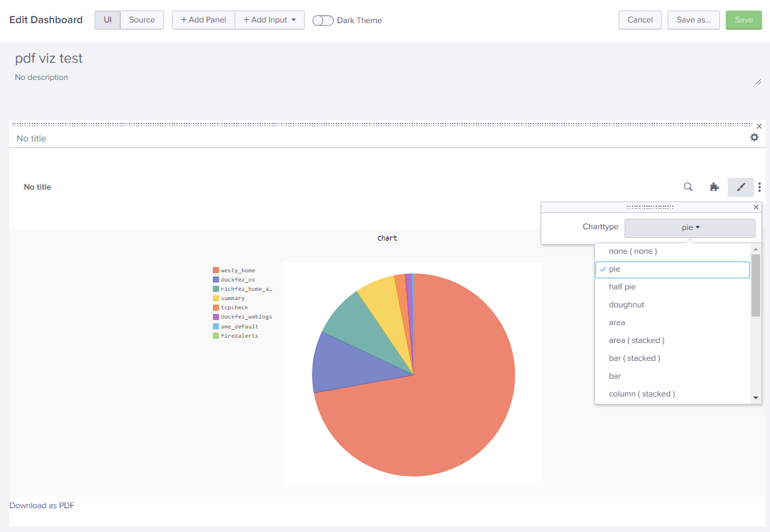Open the Charttype pie dropdown
The image size is (770, 532).
690,227
